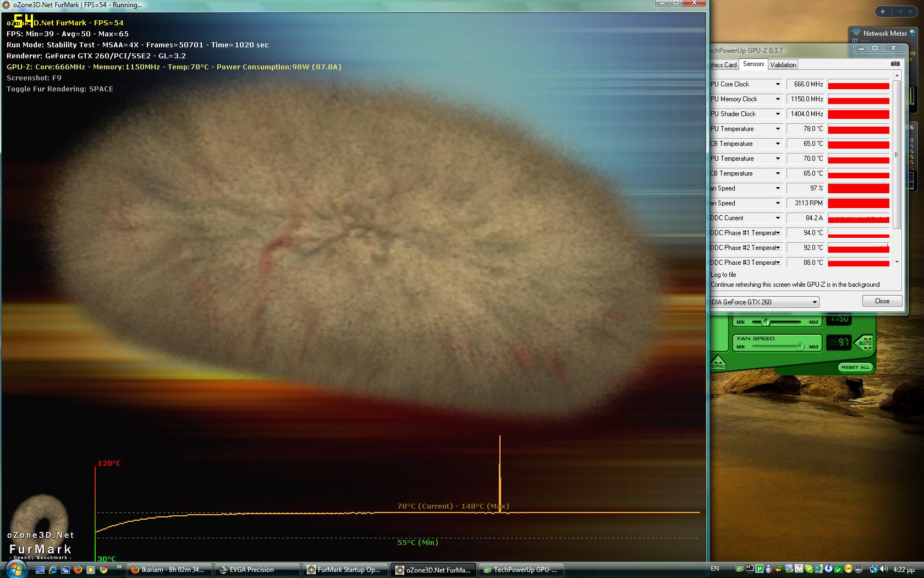This screenshot has width=924, height=578.
Task: Open the GPU Shader Clock sensor dropdown
Action: [778, 114]
